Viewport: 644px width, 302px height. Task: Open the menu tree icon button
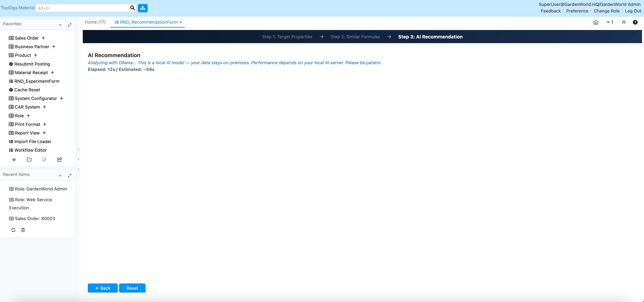click(x=142, y=8)
